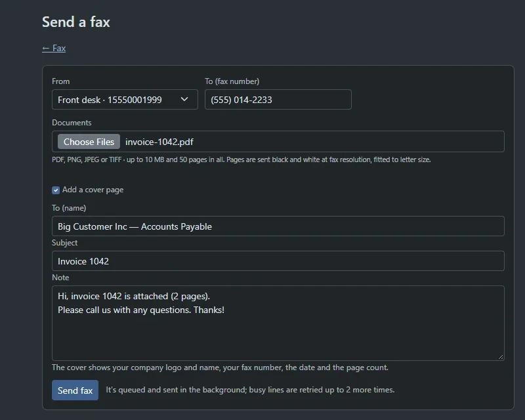
Task: Click the 'Add a cover page' label text
Action: (93, 190)
